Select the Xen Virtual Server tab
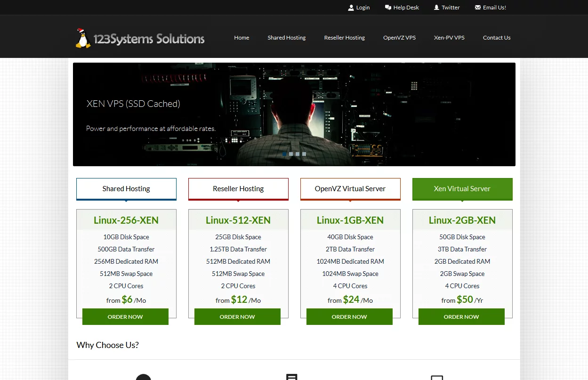 tap(462, 189)
